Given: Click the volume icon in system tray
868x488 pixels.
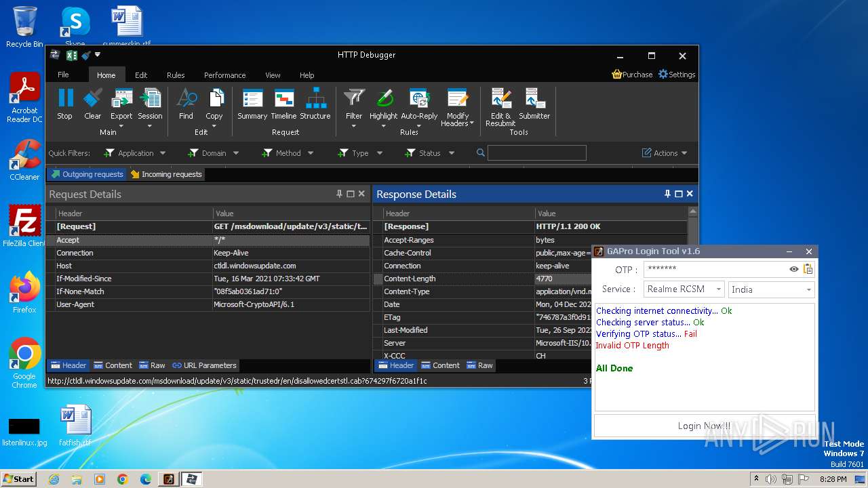Looking at the screenshot, I should point(770,479).
